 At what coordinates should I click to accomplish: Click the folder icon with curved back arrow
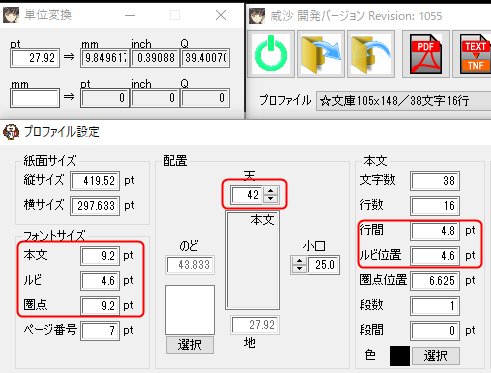pyautogui.click(x=371, y=54)
